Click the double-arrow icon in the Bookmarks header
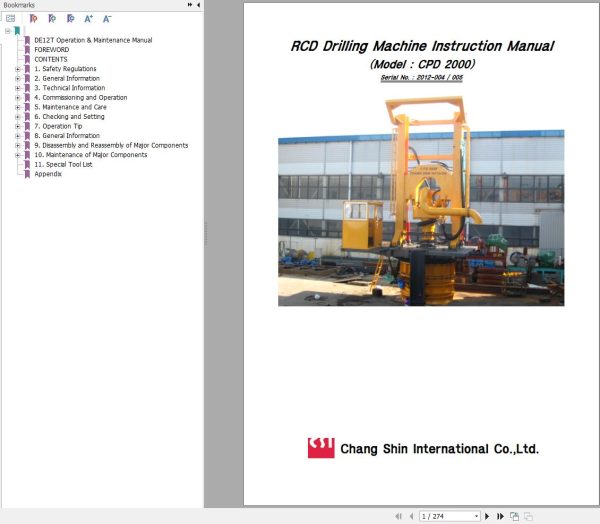This screenshot has width=600, height=524. coord(190,5)
